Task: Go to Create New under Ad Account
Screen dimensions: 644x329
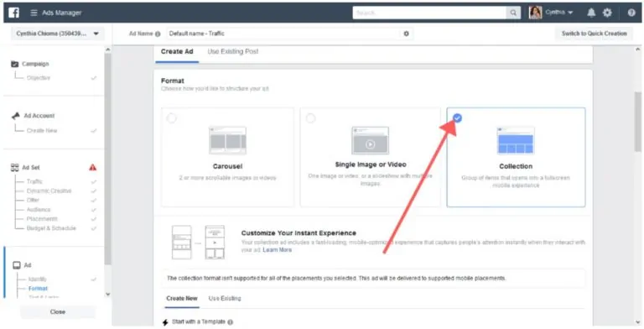Action: (x=42, y=130)
